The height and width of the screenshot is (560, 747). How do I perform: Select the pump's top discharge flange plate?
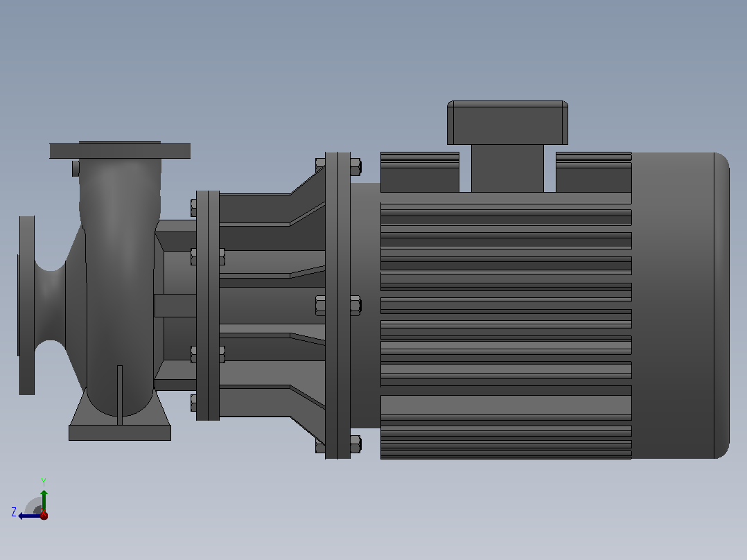pos(120,150)
